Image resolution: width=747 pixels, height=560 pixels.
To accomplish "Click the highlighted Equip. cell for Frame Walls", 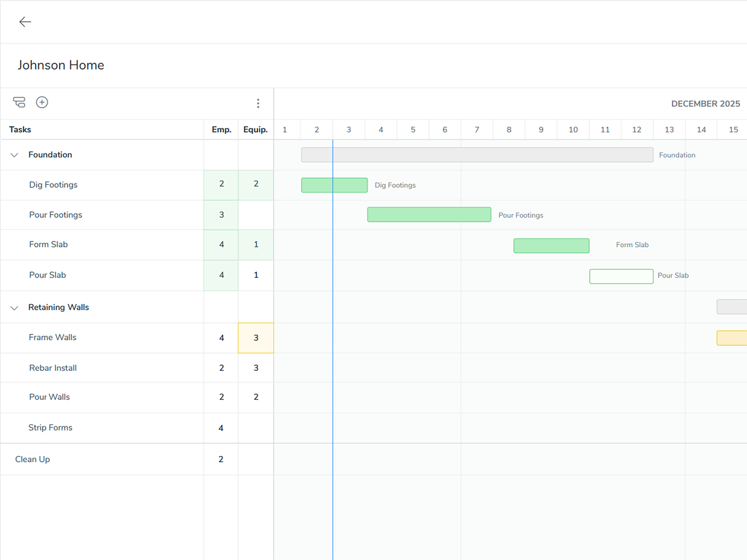I will point(256,338).
